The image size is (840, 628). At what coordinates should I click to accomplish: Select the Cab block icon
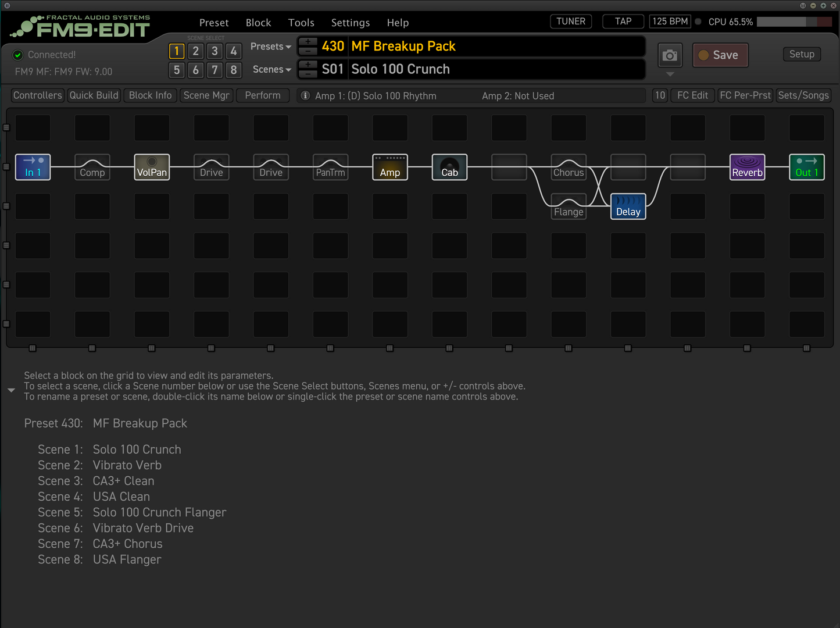pyautogui.click(x=449, y=167)
